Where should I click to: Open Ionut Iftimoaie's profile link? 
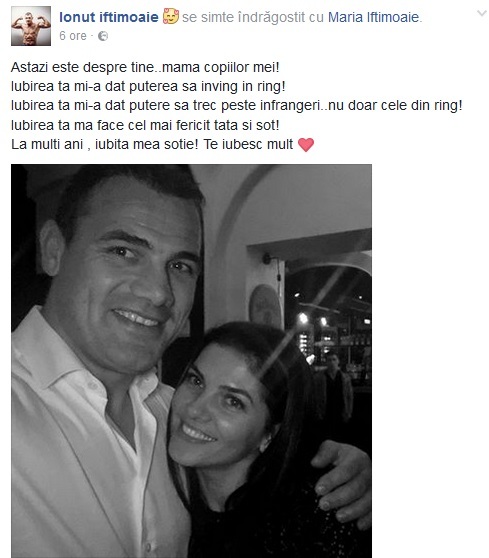click(x=109, y=17)
